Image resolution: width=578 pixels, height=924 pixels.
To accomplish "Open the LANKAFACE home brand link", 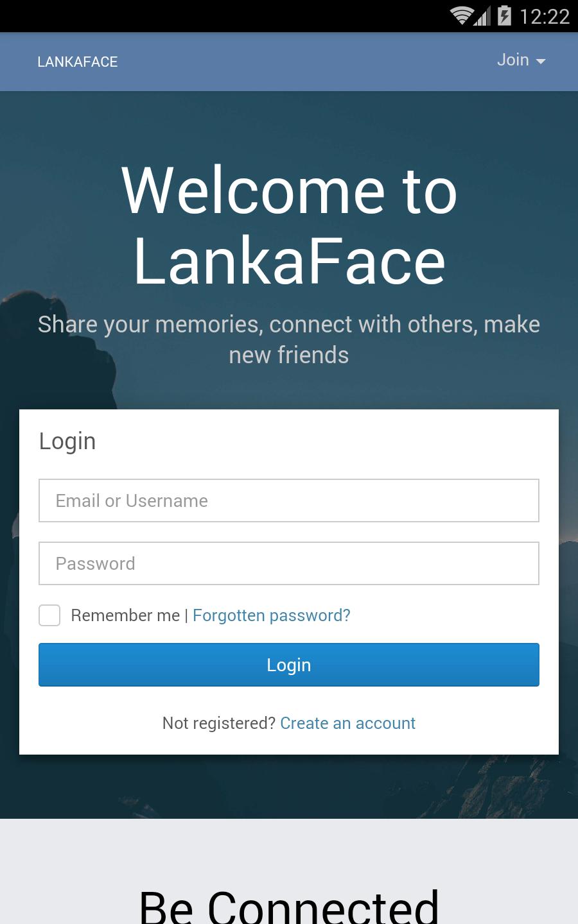I will [x=78, y=62].
